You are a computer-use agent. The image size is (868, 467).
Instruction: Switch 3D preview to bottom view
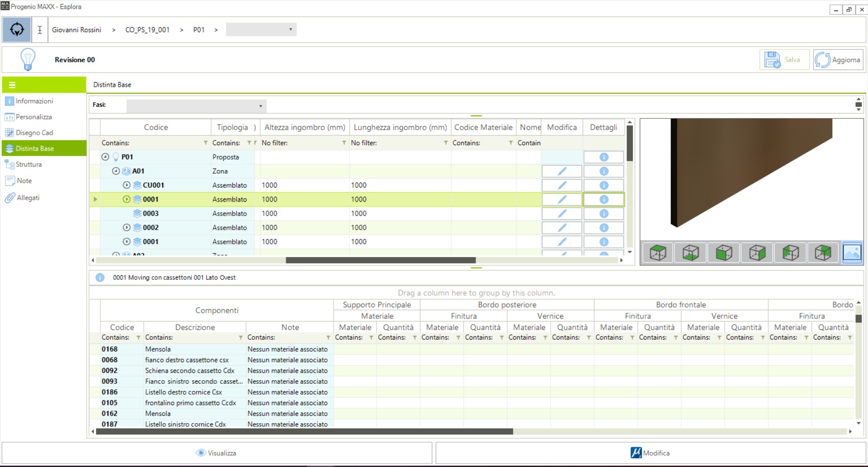tap(691, 252)
